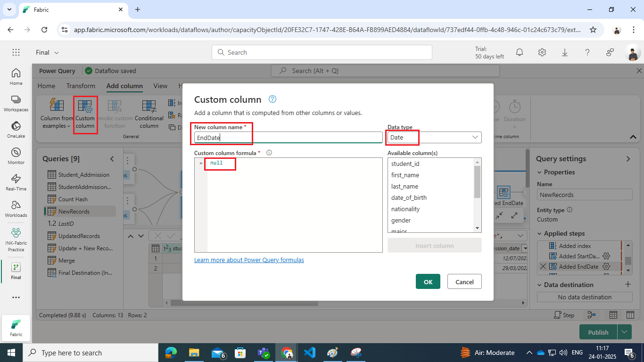The image size is (644, 362).
Task: Select the UpdatedRecords query
Action: point(80,236)
